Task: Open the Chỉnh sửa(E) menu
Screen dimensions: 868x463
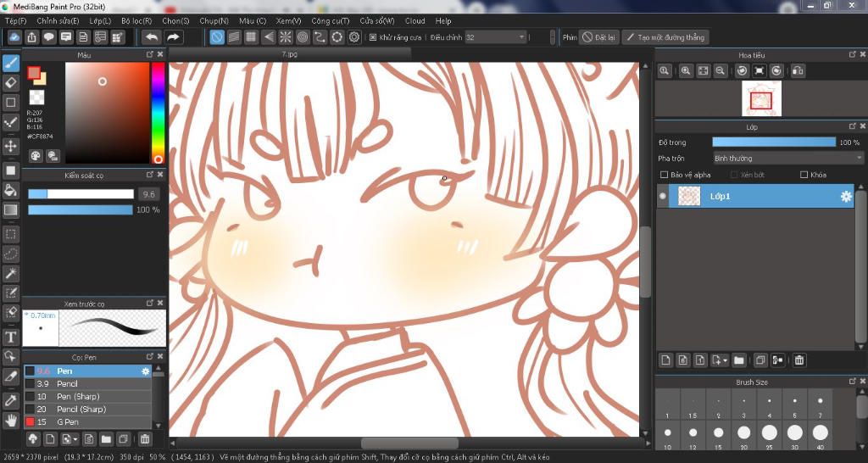Action: point(58,21)
